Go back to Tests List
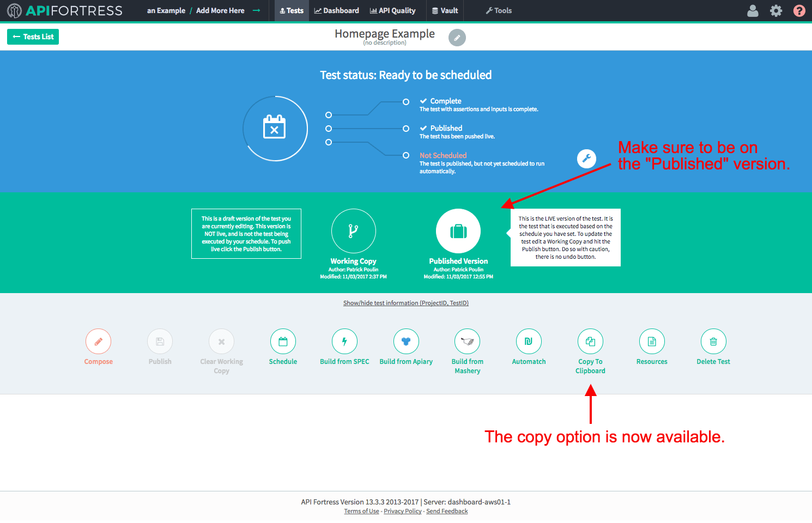Screen dimensions: 812x523 click(x=33, y=37)
